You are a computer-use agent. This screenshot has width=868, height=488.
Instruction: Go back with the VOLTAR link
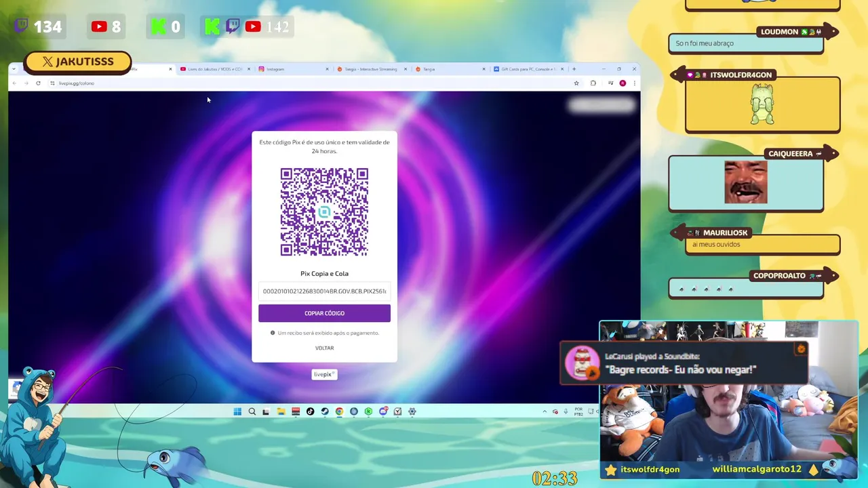click(324, 348)
